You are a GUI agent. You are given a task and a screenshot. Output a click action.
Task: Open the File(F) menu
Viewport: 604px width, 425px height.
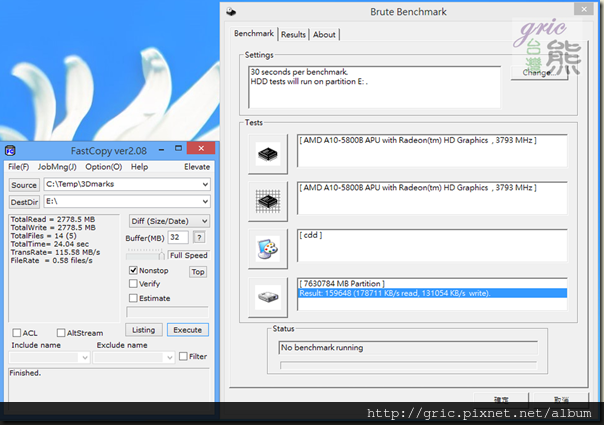point(18,167)
